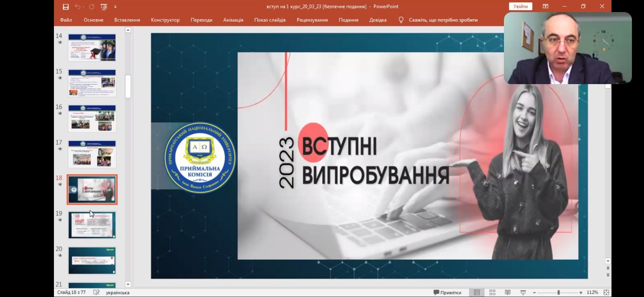The width and height of the screenshot is (644, 297).
Task: Open the ribbon display options icon
Action: (x=545, y=6)
